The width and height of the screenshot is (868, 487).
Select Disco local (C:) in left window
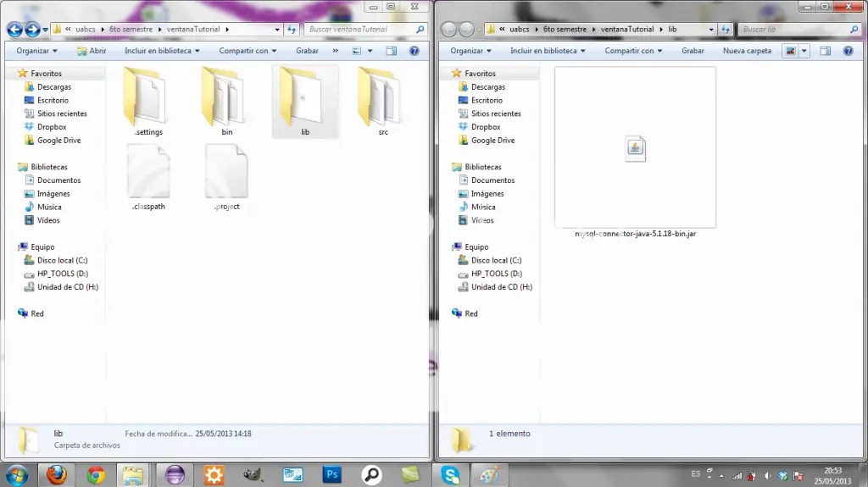62,260
